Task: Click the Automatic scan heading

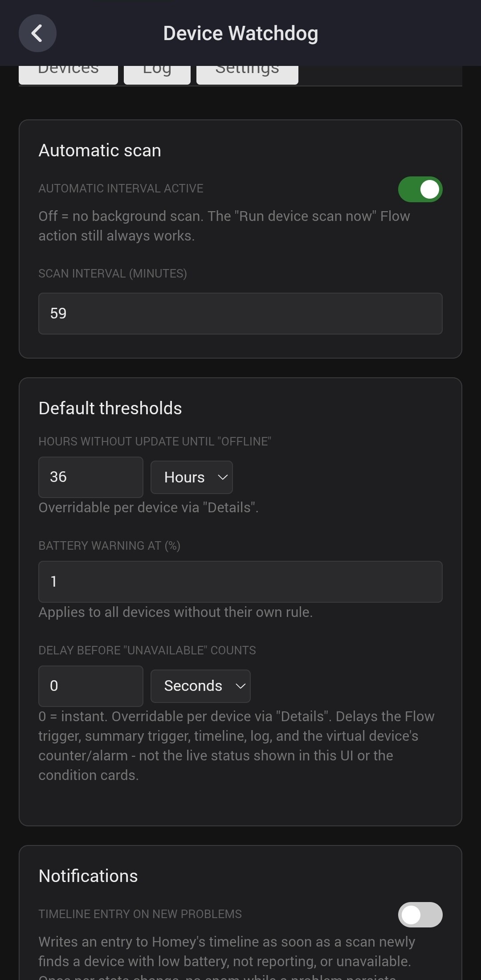Action: 100,151
